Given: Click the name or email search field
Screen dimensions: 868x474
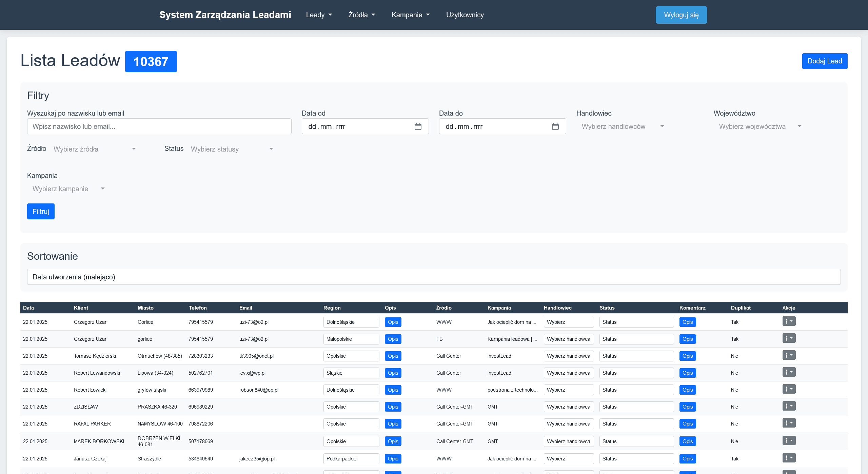Looking at the screenshot, I should coord(159,126).
